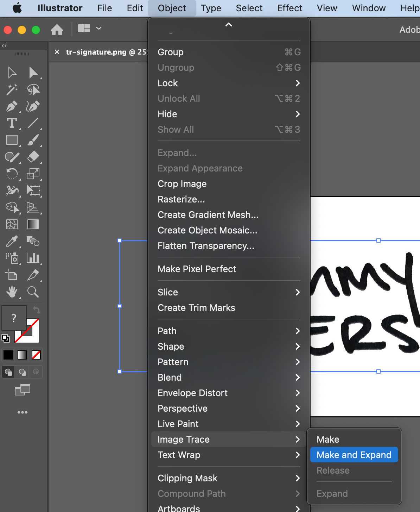Choose Make and Expand in Image Trace
Viewport: 420px width, 512px height.
[x=354, y=455]
